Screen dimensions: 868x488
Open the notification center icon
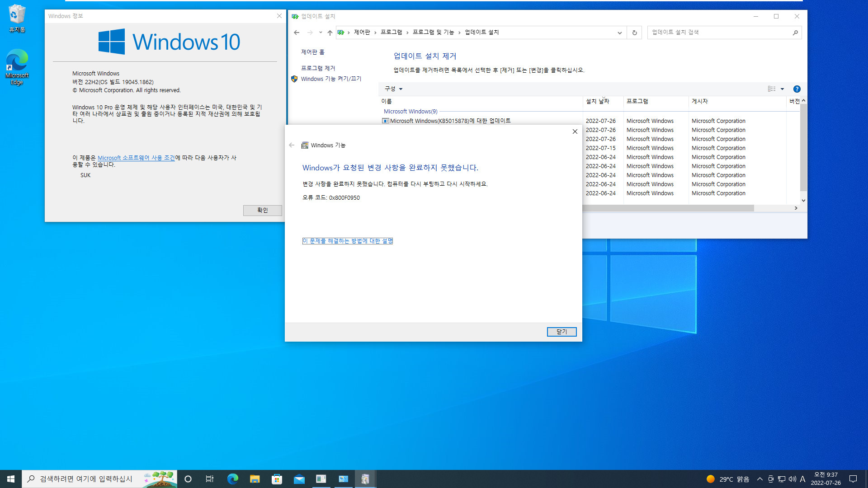coord(853,479)
